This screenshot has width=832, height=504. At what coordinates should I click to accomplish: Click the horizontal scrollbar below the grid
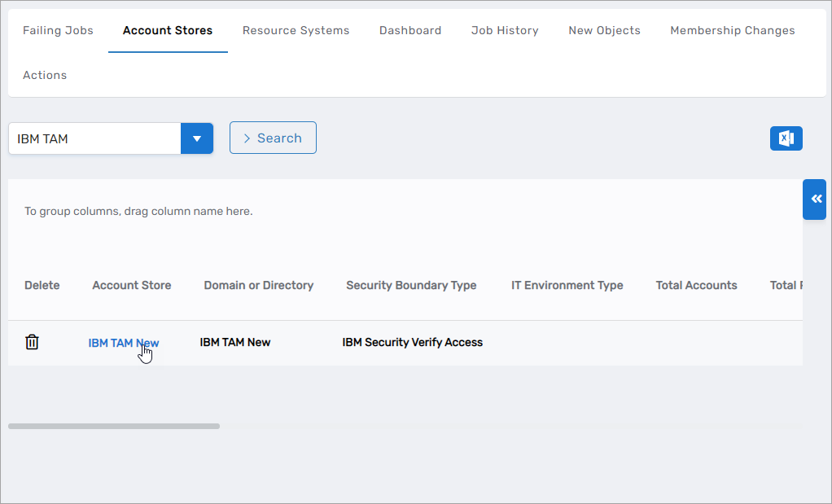[114, 426]
